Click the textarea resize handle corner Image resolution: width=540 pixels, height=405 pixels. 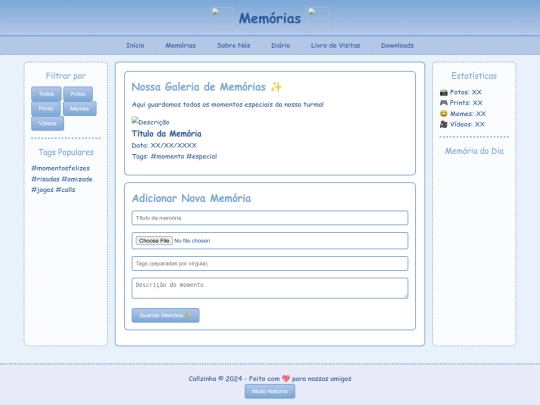tap(406, 296)
